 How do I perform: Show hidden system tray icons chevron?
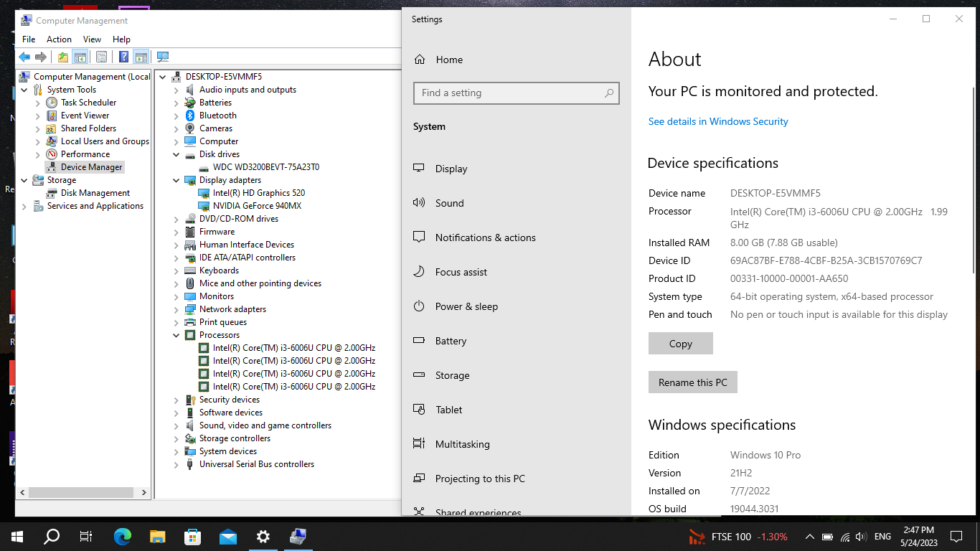coord(810,536)
